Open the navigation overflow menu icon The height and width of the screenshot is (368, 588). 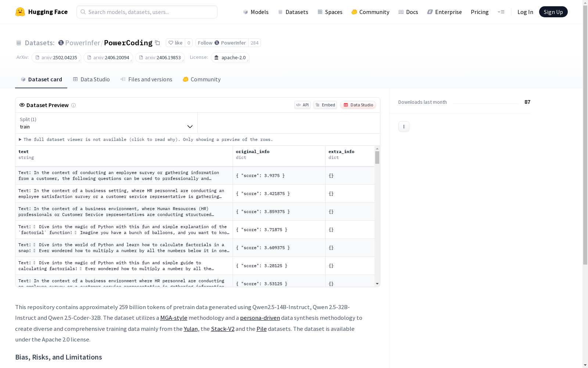coord(501,12)
